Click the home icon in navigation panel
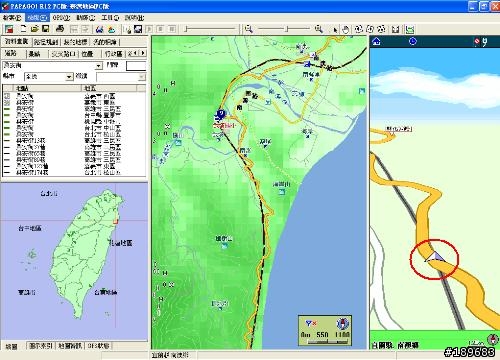 pos(376,41)
